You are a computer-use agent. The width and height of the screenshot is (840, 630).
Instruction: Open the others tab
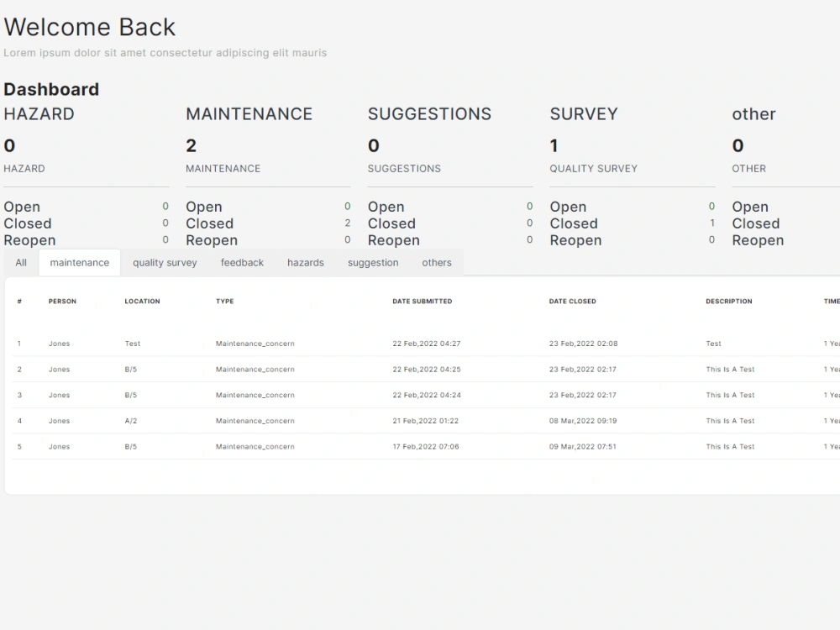point(437,262)
